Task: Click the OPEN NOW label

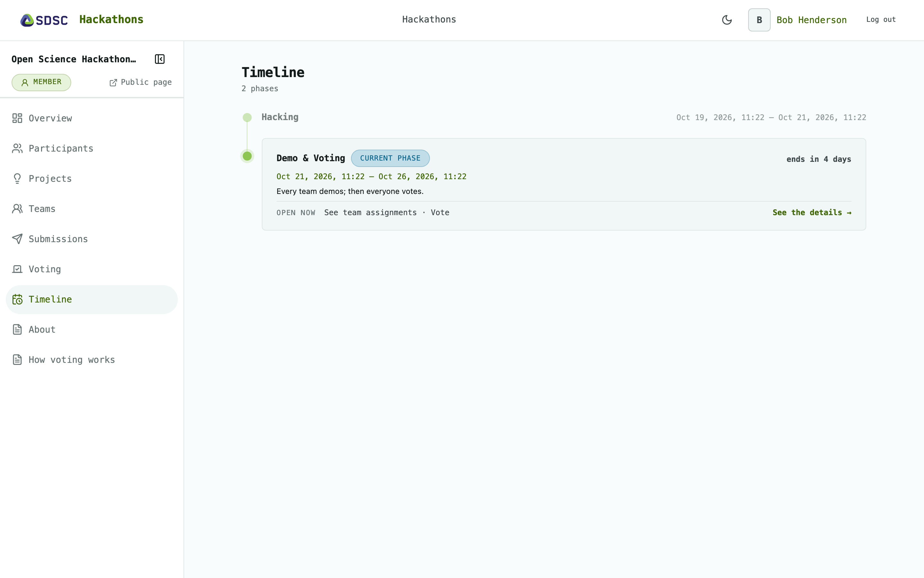Action: pyautogui.click(x=295, y=213)
